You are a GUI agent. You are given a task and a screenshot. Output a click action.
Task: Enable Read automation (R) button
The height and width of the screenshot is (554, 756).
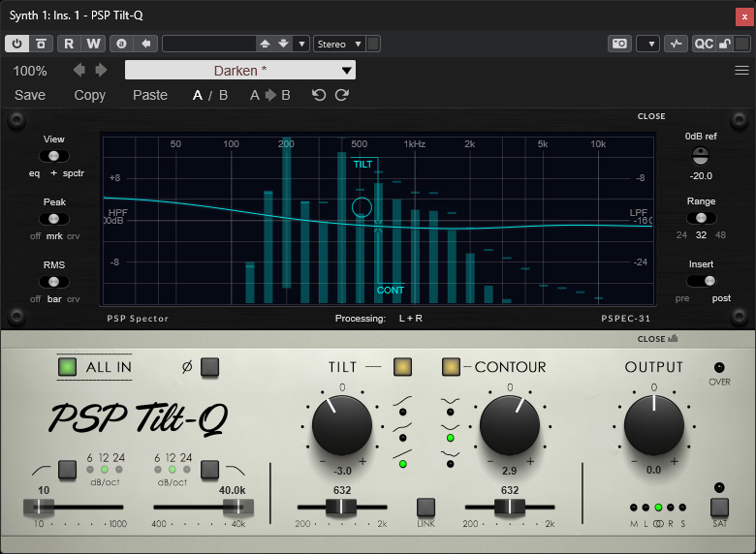(x=69, y=44)
